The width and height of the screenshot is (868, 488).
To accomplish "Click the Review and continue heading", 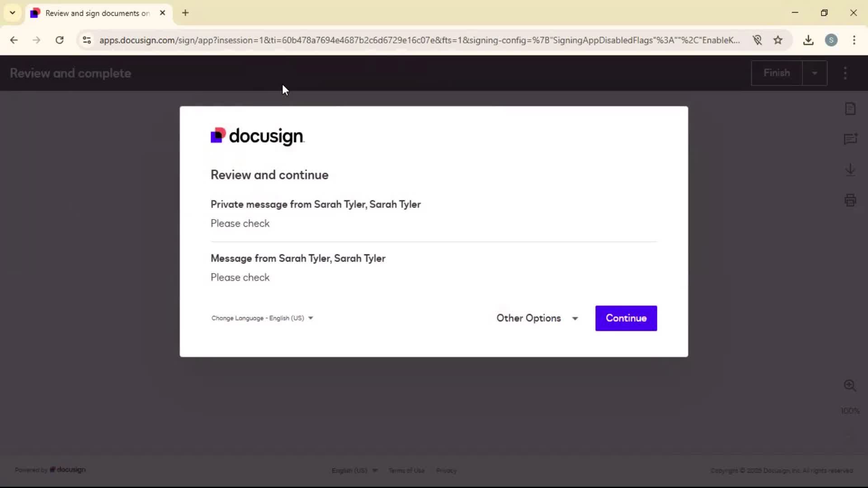I will click(269, 175).
